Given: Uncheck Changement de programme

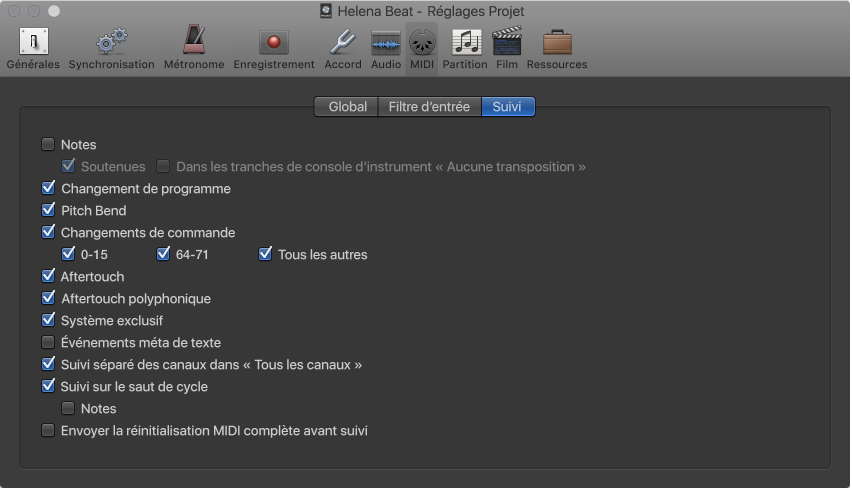Looking at the screenshot, I should pos(48,188).
